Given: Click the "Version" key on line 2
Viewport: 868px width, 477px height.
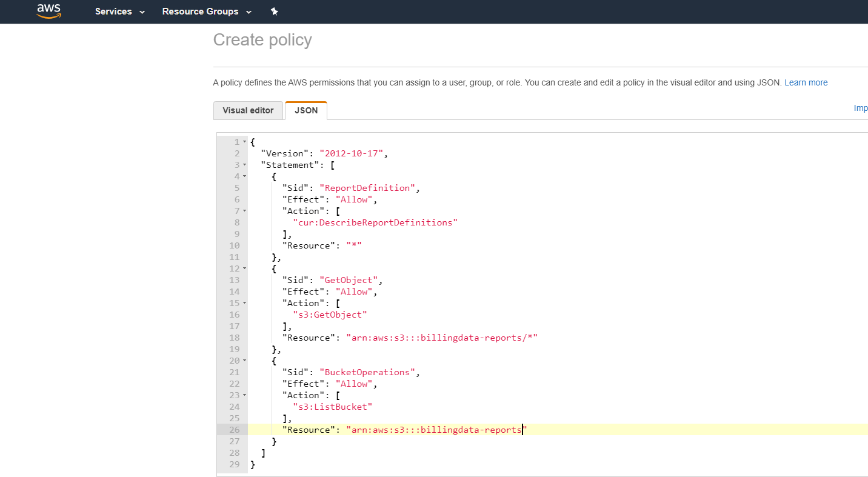Looking at the screenshot, I should [x=284, y=153].
